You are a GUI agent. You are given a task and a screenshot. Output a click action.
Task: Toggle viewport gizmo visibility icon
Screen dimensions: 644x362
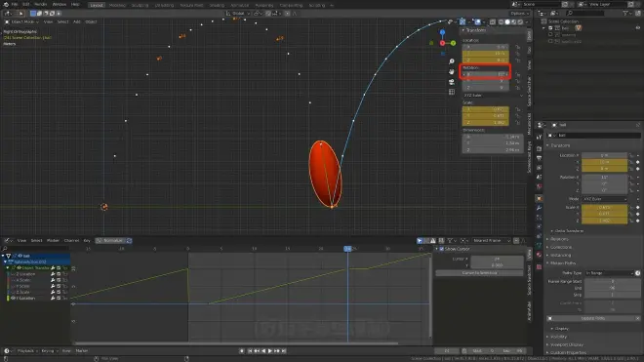(x=463, y=21)
